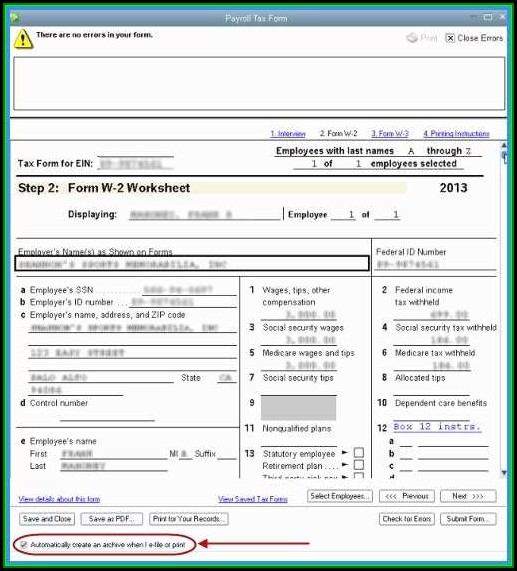Check the Statutory employee checkbox
The image size is (517, 571).
(359, 453)
